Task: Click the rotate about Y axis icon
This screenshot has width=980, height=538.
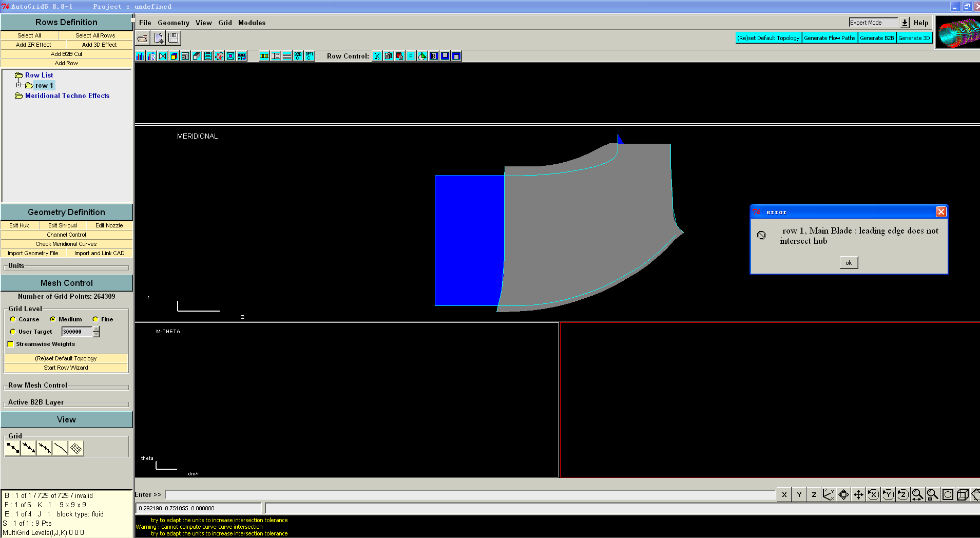Action: click(x=888, y=495)
